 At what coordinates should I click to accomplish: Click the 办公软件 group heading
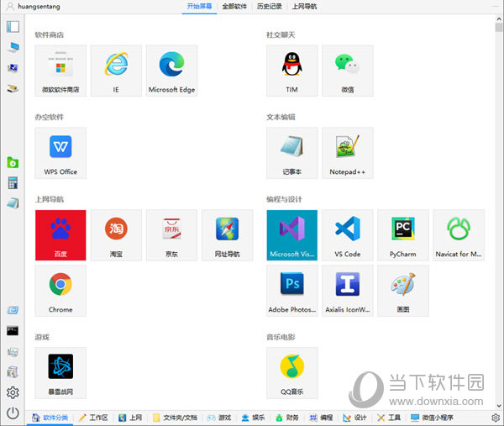point(50,117)
